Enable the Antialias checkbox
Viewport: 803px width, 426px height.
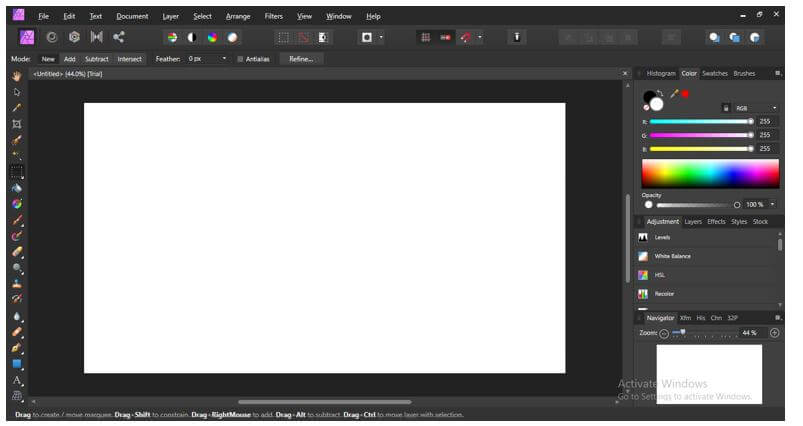coord(240,59)
